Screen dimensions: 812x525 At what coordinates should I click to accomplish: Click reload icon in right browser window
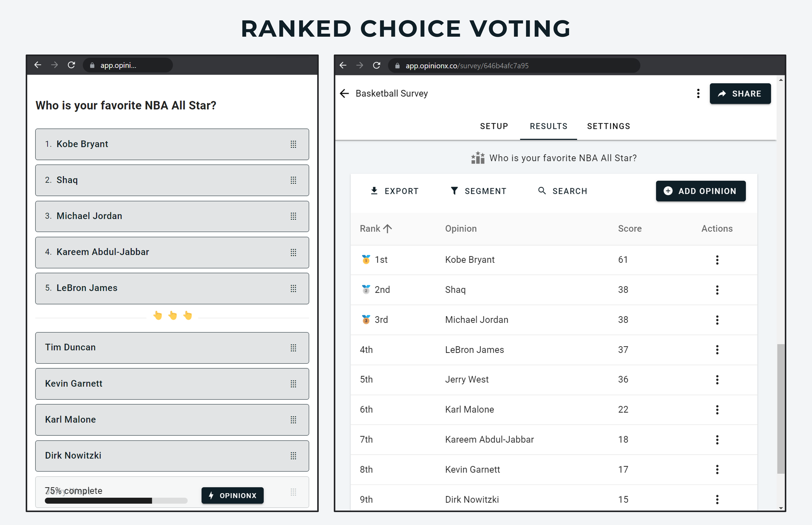[x=376, y=65]
